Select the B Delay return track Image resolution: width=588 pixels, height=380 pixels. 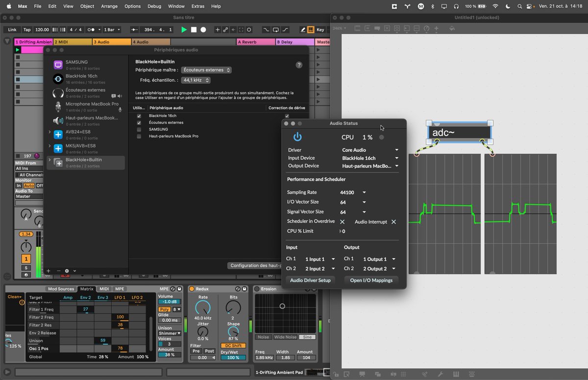[295, 42]
